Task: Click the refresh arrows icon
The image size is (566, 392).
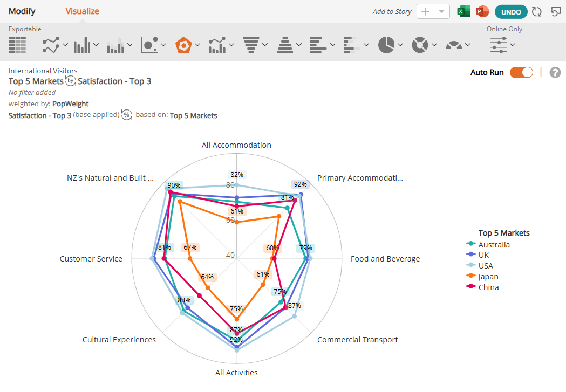Action: tap(537, 12)
